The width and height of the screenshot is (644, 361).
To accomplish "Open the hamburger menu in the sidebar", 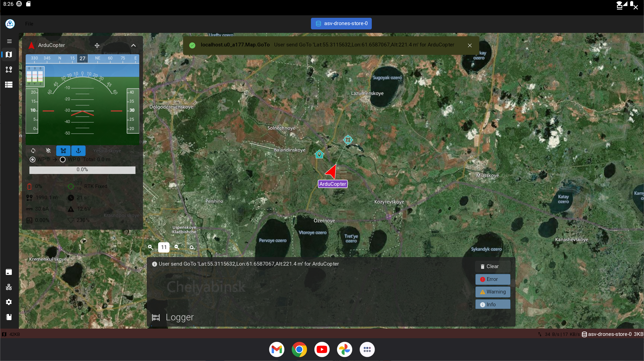I will pos(9,41).
